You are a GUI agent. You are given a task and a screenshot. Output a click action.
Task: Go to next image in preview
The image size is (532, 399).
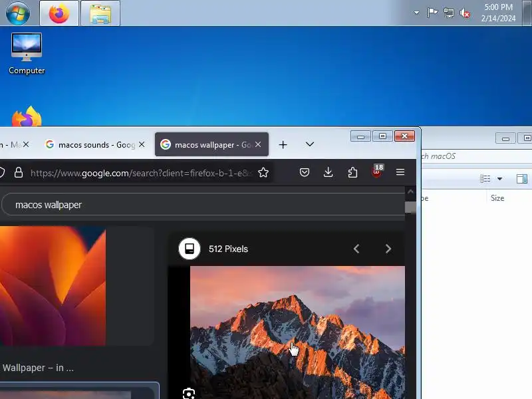pyautogui.click(x=388, y=249)
